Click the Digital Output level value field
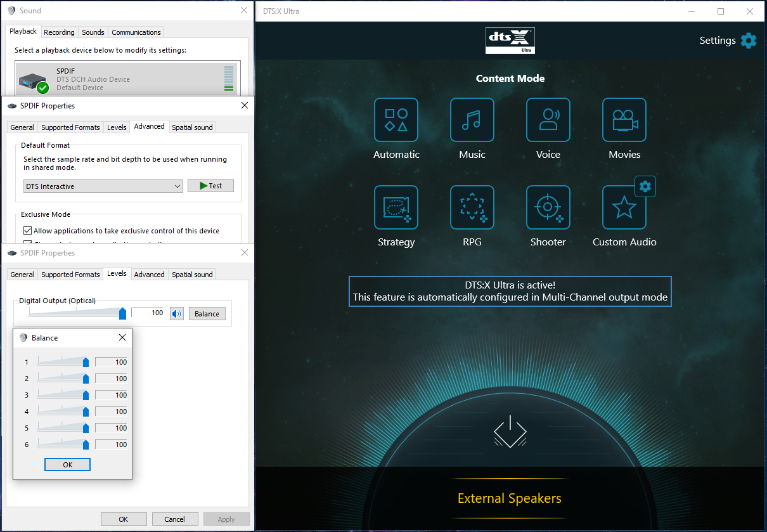This screenshot has height=532, width=767. click(x=148, y=313)
